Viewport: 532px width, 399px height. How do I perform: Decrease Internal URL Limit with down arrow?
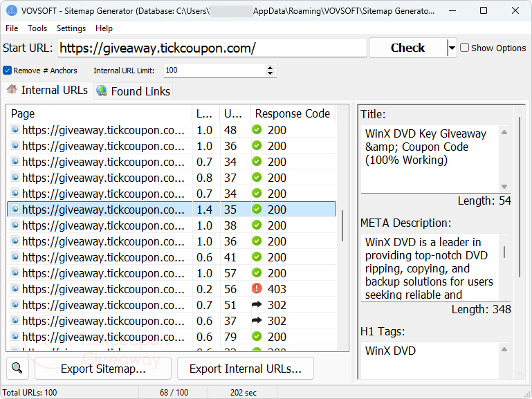[x=270, y=73]
